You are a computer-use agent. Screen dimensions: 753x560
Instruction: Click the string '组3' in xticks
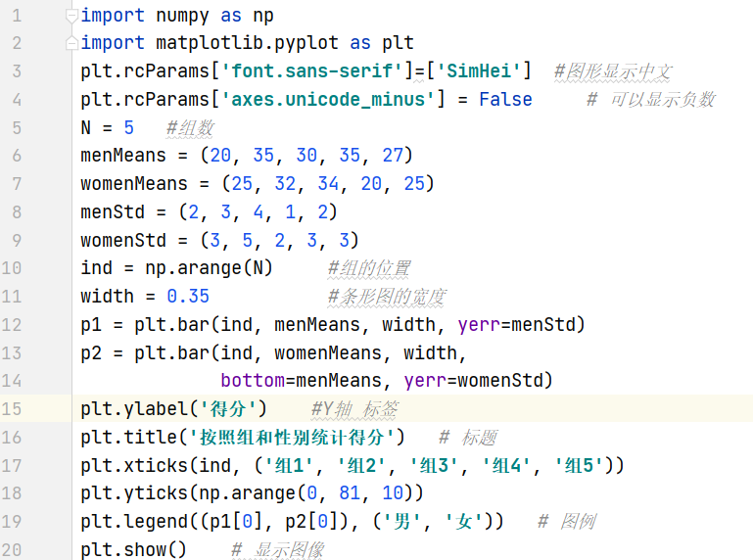pos(434,466)
